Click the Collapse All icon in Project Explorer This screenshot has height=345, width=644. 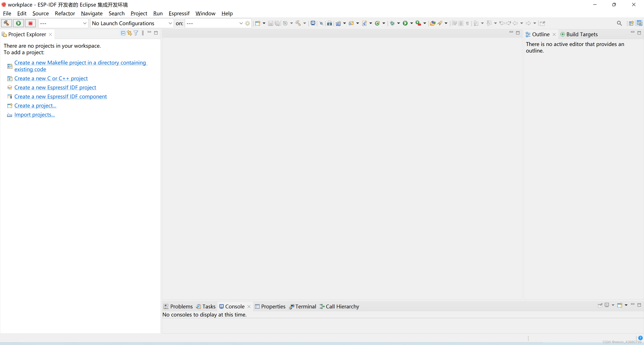(x=123, y=33)
